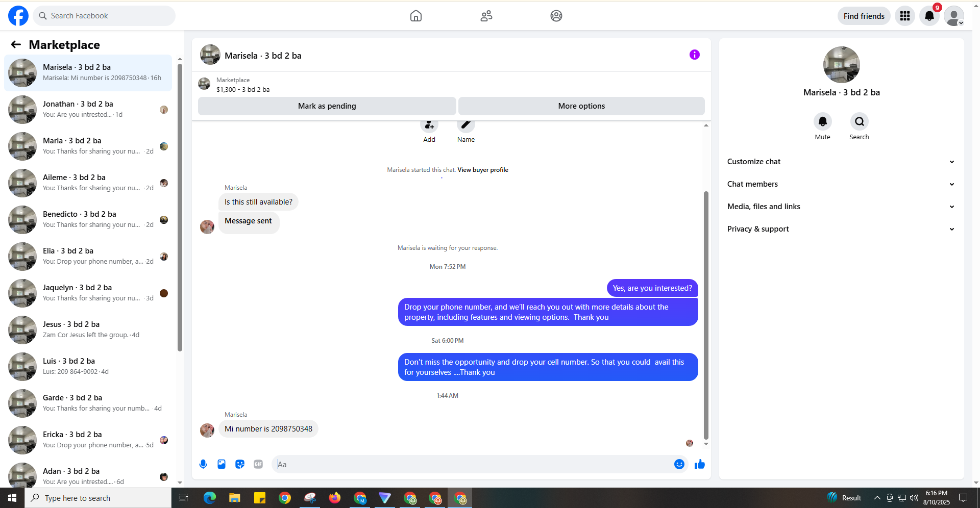Screen dimensions: 980x508
Task: Show hidden system tray icons chevron
Action: [x=877, y=498]
